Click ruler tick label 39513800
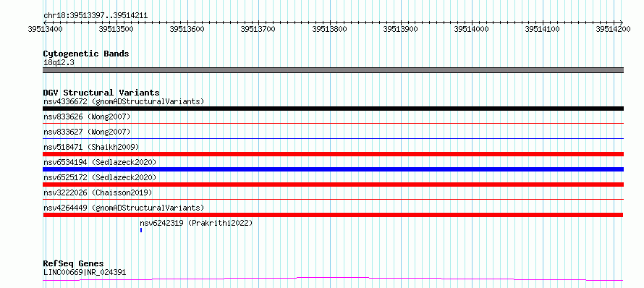This screenshot has width=644, height=288. click(x=329, y=29)
